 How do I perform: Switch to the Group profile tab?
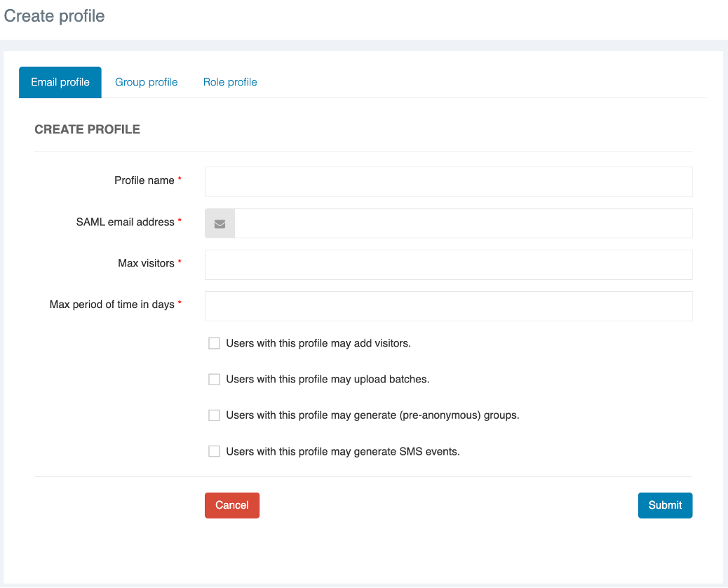click(x=146, y=82)
